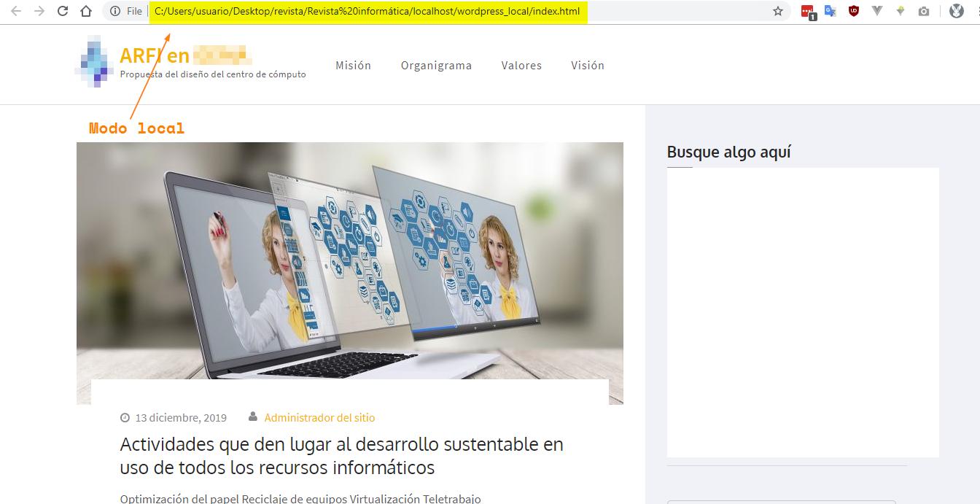The image size is (980, 504).
Task: Click the gray Vue devtools extension icon
Action: (x=877, y=11)
